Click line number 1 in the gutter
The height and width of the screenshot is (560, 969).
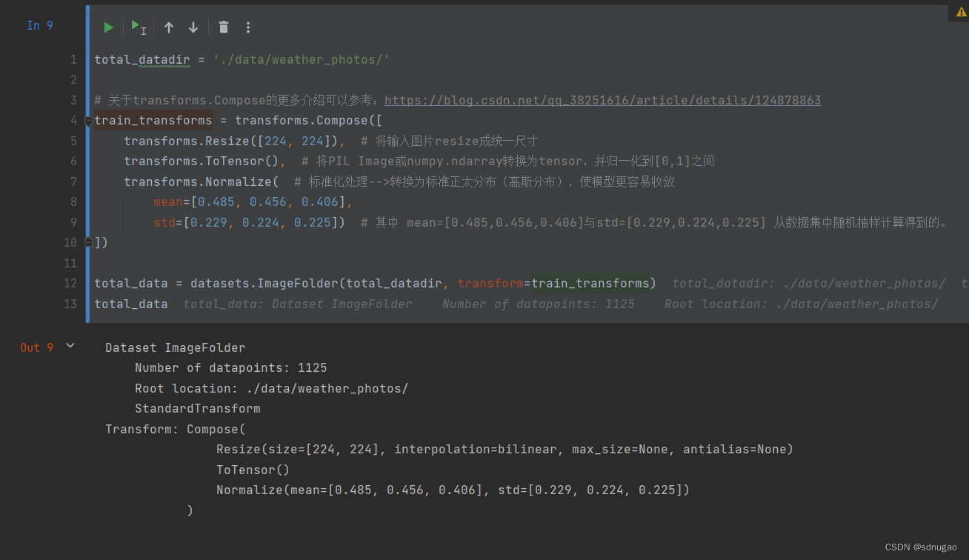(x=73, y=59)
